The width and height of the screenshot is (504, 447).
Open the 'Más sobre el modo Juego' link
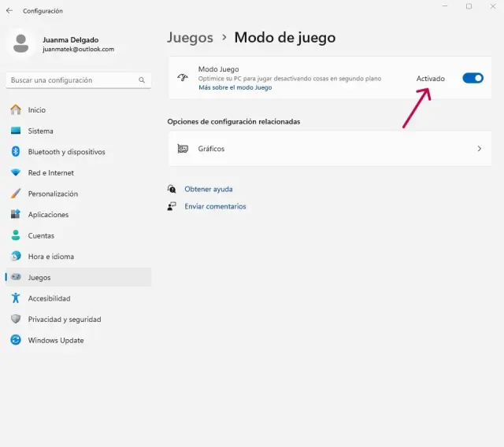tap(235, 88)
